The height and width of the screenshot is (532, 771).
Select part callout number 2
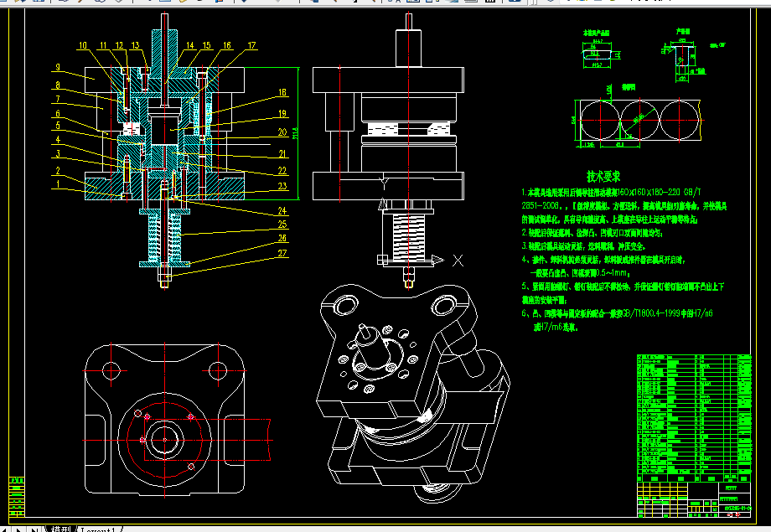click(58, 171)
